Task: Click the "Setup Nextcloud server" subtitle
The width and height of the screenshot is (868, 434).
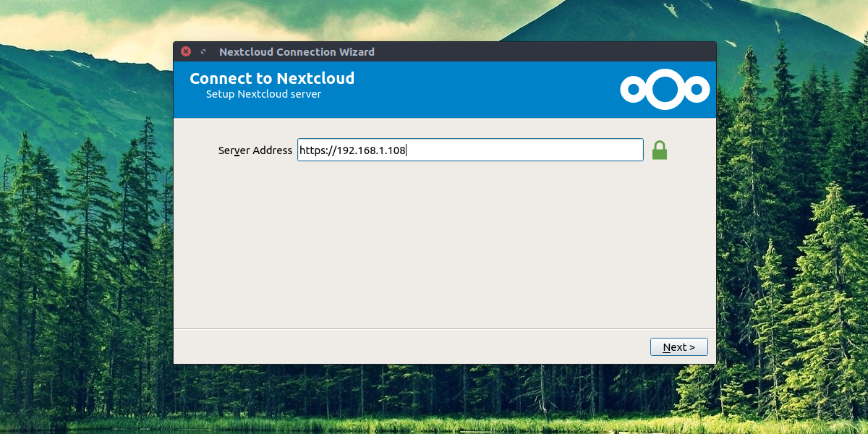Action: click(263, 94)
